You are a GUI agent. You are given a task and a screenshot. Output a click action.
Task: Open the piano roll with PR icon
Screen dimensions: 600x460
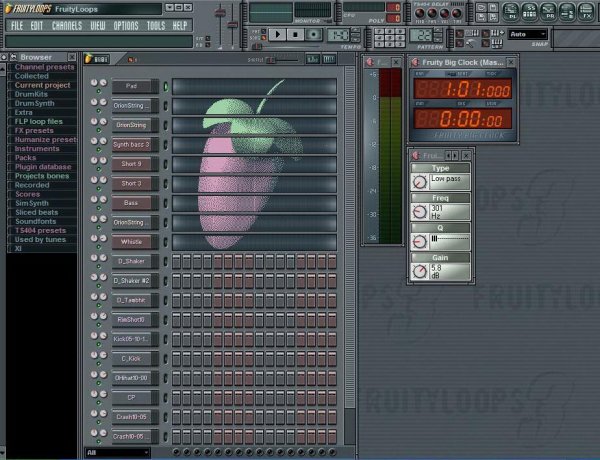pyautogui.click(x=548, y=12)
